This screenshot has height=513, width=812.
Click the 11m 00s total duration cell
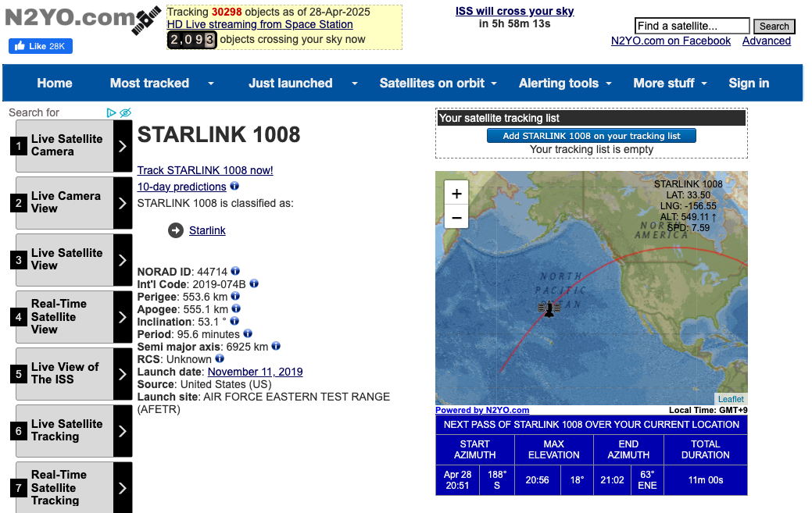[x=705, y=480]
